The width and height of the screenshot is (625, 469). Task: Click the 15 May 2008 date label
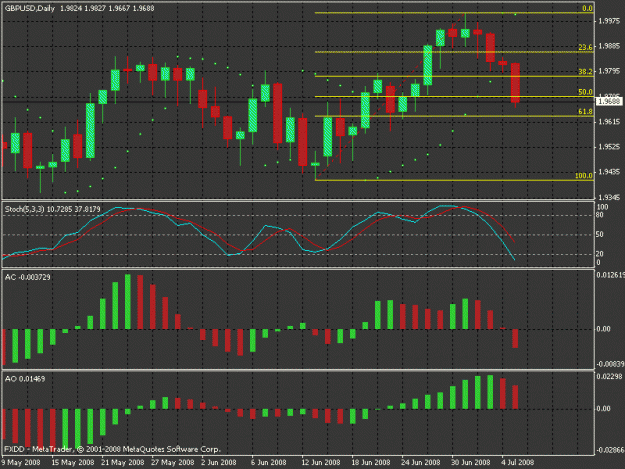73,463
